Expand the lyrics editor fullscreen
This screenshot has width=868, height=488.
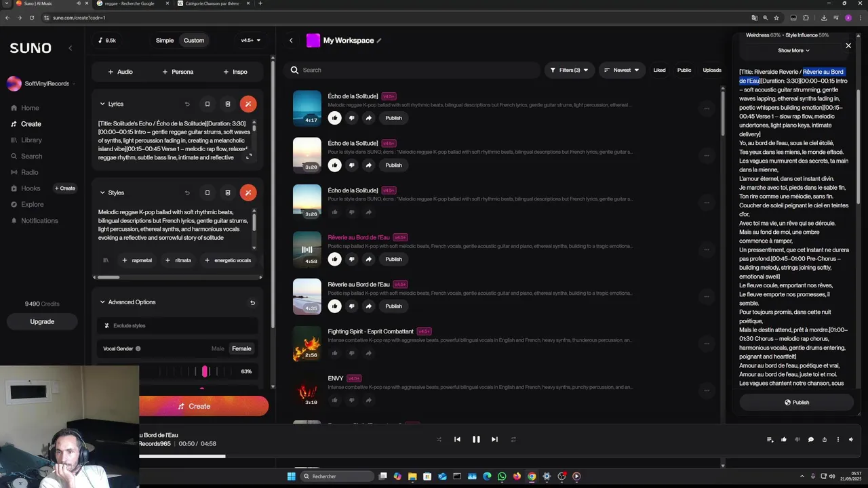point(249,157)
